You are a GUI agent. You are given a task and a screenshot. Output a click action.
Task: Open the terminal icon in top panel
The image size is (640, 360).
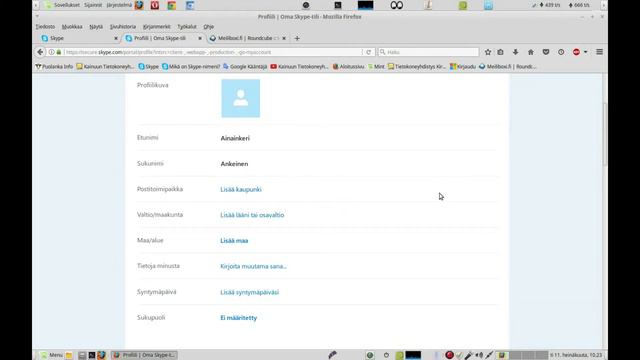pyautogui.click(x=338, y=5)
